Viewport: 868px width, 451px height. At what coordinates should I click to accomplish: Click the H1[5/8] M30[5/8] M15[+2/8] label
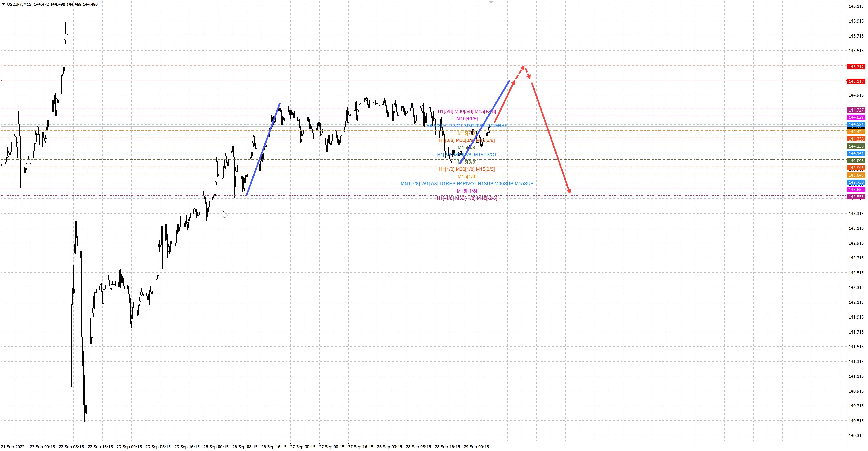click(467, 111)
